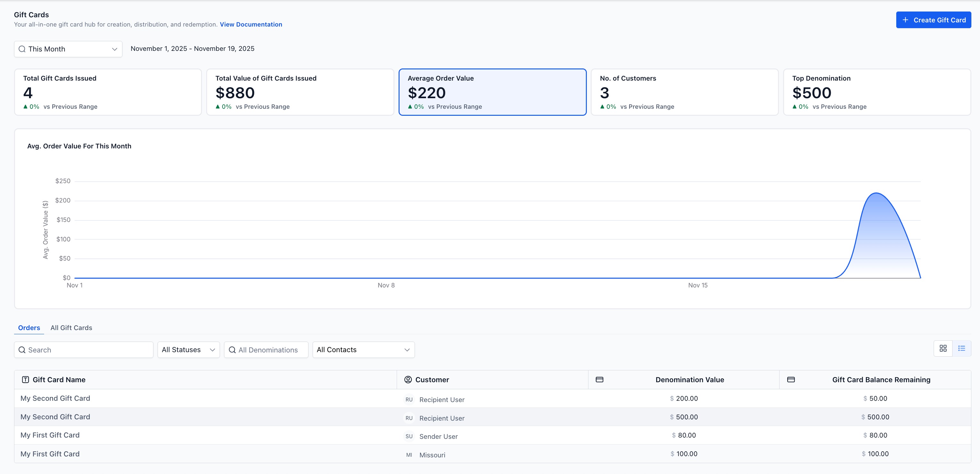980x474 pixels.
Task: Click the Create Gift Card button
Action: (x=933, y=20)
